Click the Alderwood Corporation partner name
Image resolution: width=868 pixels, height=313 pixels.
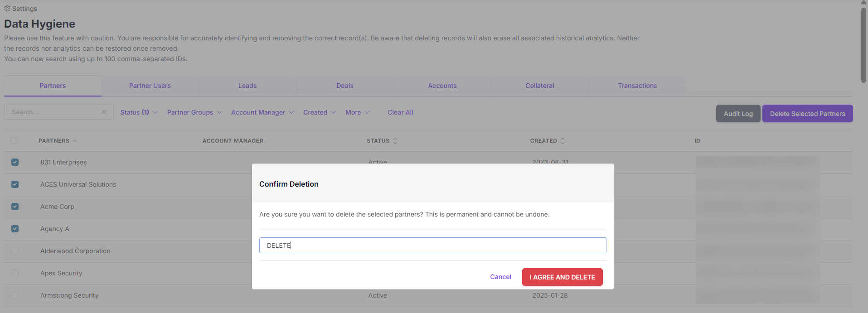point(75,251)
